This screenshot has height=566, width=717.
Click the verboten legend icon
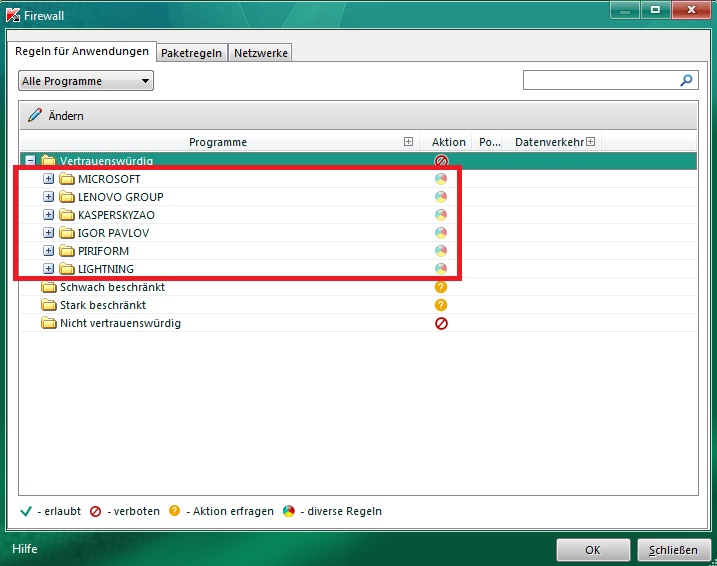(95, 511)
